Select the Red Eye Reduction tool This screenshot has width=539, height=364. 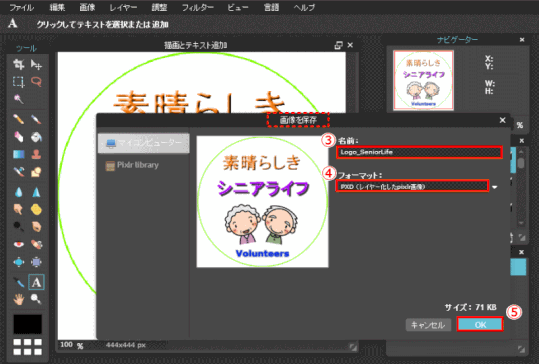click(19, 244)
